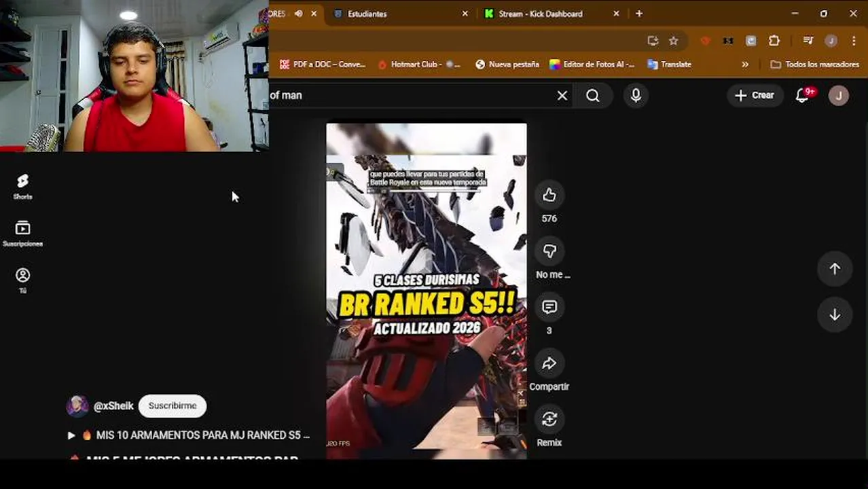Click the 'MIS 10 ARMAMENTOS PARA MJ RANKED S5' title
Viewport: 868px width, 489px height.
[x=203, y=435]
